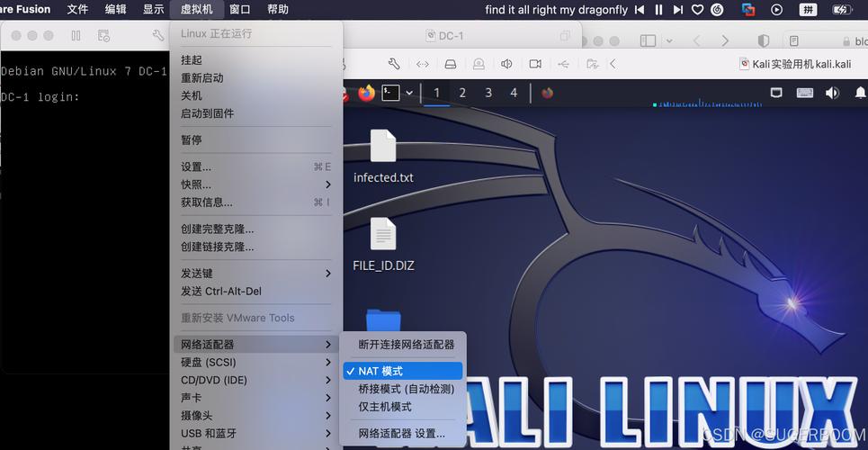Image resolution: width=868 pixels, height=450 pixels.
Task: Click the running Firefox task in Kali panel
Action: (x=548, y=93)
